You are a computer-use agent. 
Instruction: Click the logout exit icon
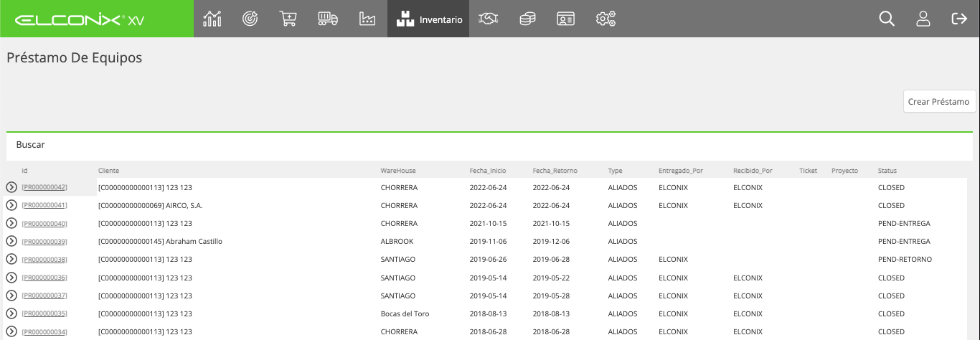tap(959, 19)
